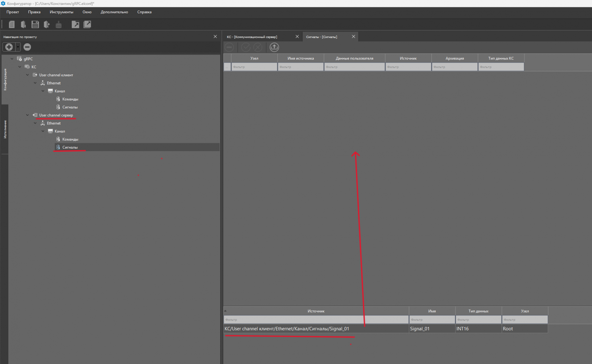Click the outlined pop-out window toolbar icon
This screenshot has width=592, height=364.
click(x=87, y=24)
